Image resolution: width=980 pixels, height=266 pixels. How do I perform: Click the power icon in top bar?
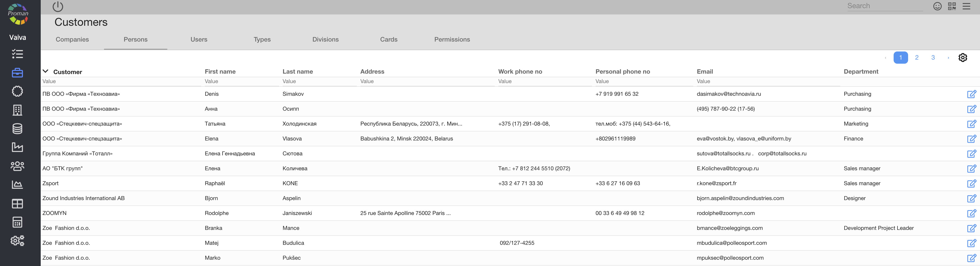coord(58,7)
